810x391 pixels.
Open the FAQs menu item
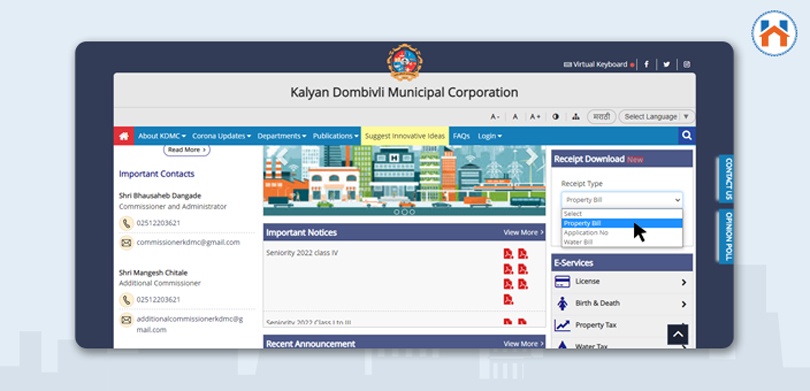[461, 136]
